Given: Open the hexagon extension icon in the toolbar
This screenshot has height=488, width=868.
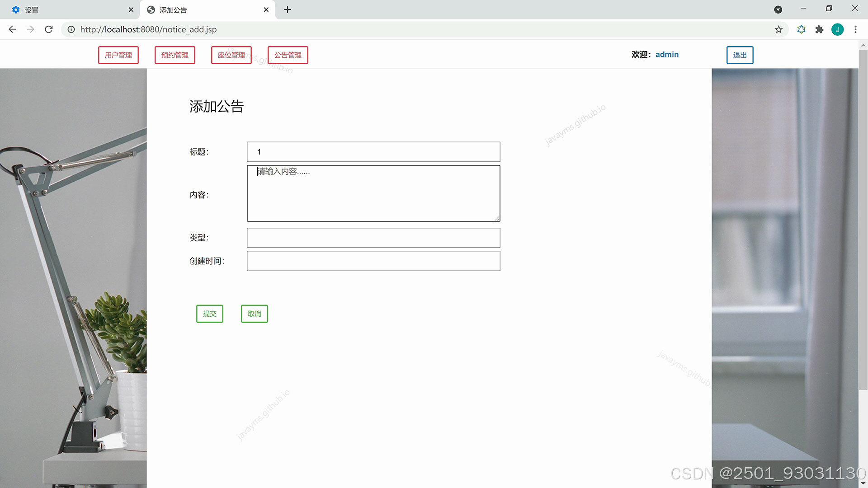Looking at the screenshot, I should [x=801, y=29].
